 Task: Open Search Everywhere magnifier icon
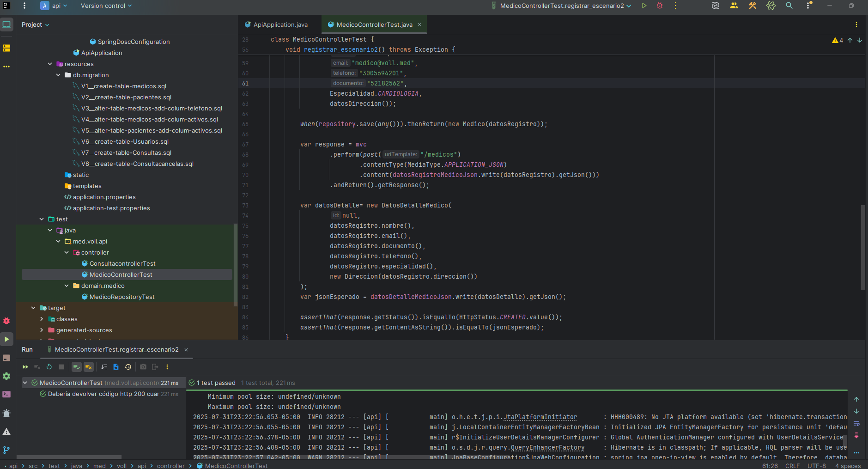point(789,6)
